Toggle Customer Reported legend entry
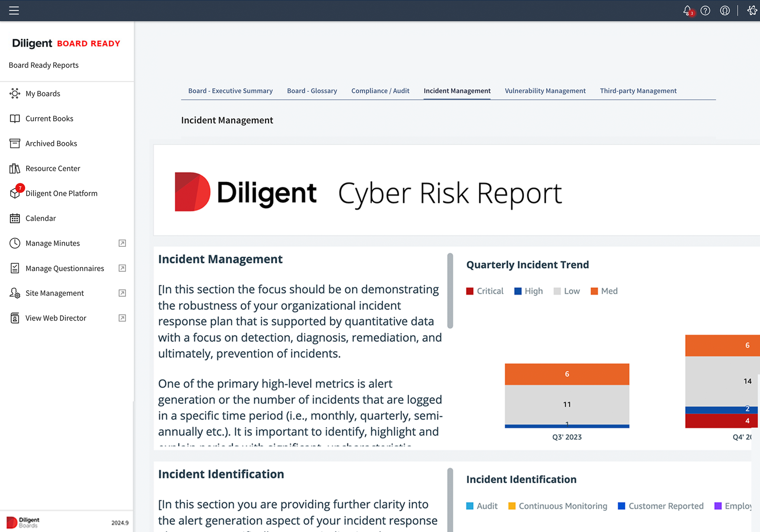760x532 pixels. click(661, 506)
